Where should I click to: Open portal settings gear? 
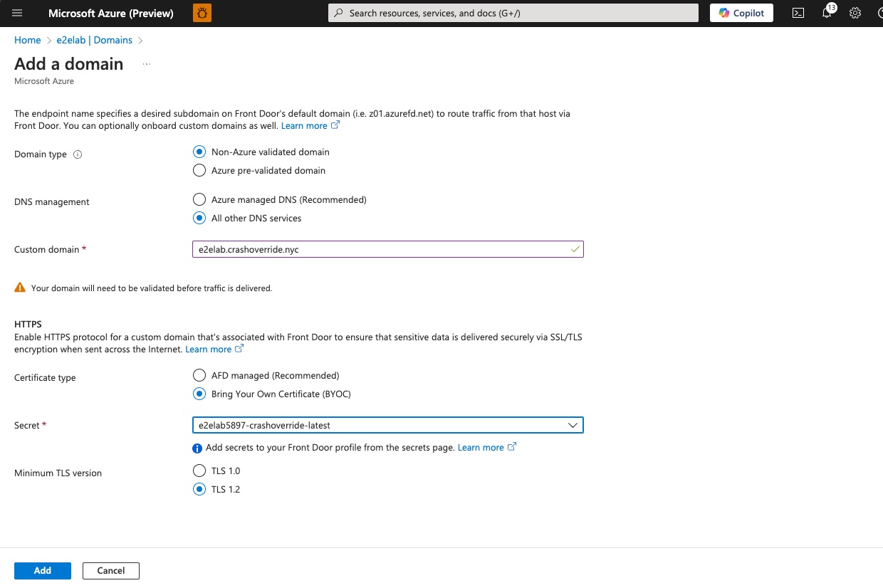click(855, 13)
